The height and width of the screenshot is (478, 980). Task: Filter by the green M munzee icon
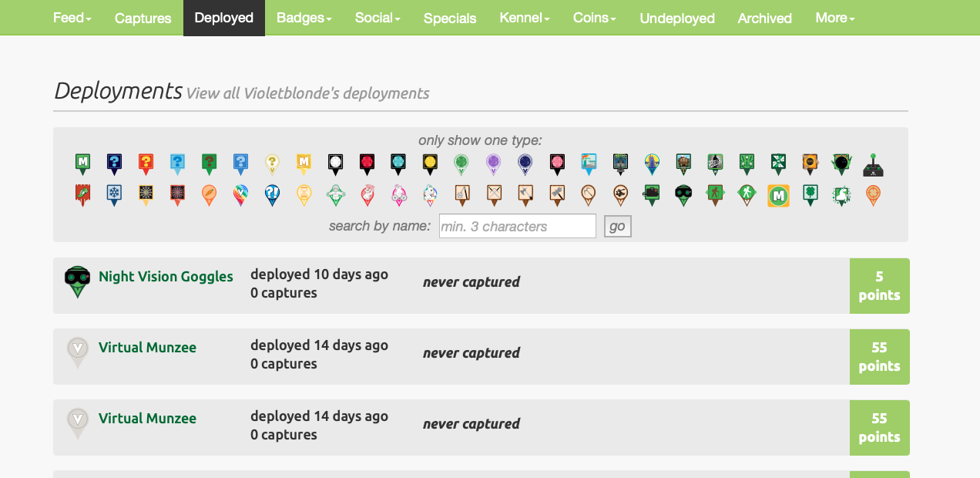pos(82,163)
